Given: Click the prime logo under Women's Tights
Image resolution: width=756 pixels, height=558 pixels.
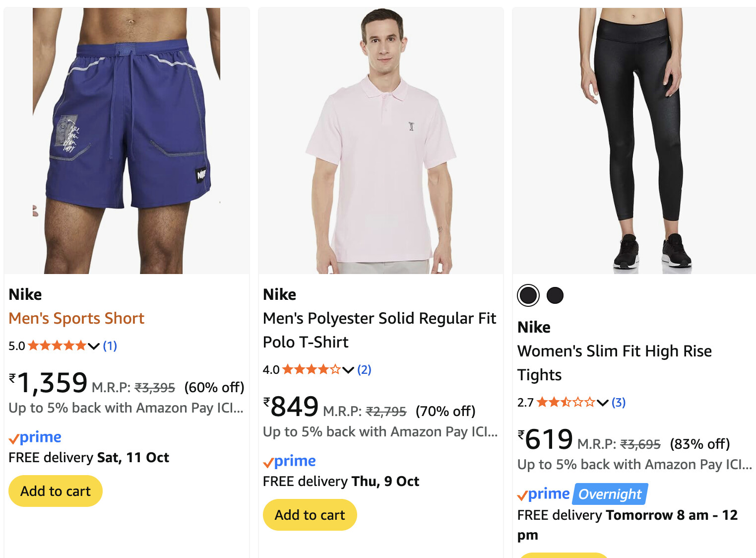Looking at the screenshot, I should tap(544, 494).
